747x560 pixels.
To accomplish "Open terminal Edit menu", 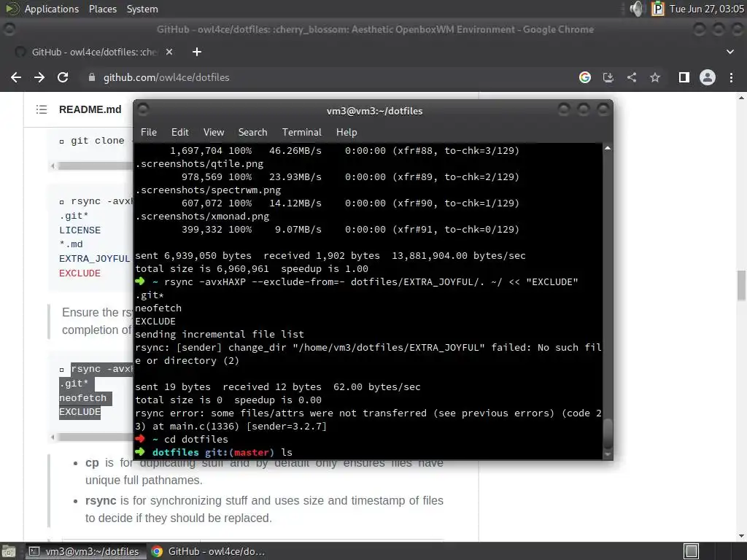I will pos(179,132).
